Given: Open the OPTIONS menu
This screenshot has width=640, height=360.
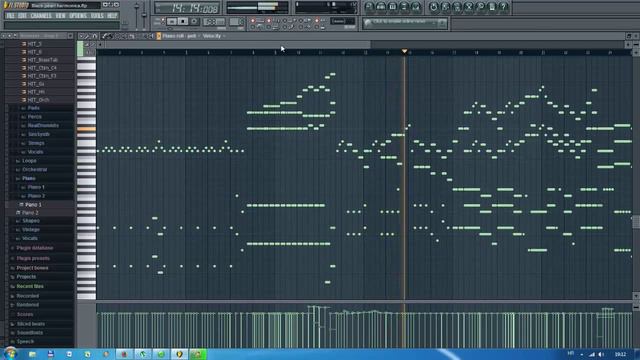Looking at the screenshot, I should [x=78, y=16].
